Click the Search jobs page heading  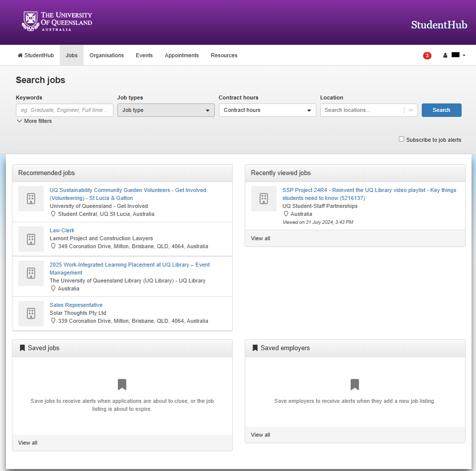40,80
